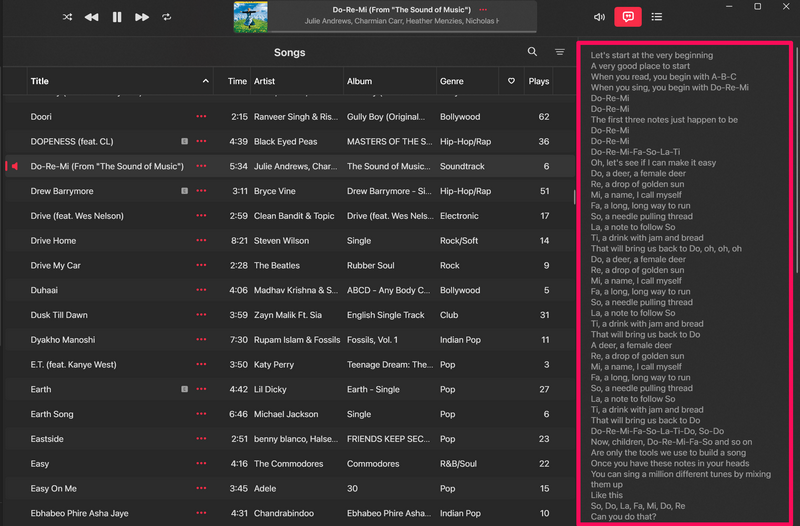Skip to the next track
Image resolution: width=800 pixels, height=526 pixels.
(x=142, y=17)
